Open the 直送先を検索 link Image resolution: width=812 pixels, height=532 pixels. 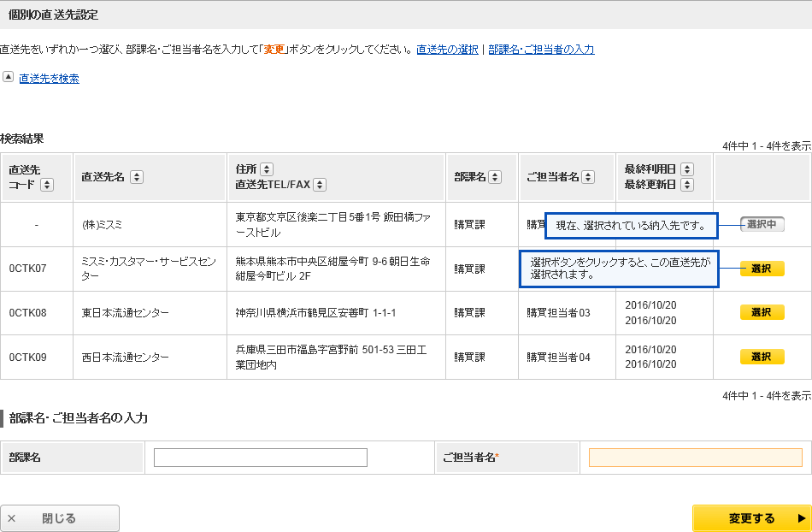(x=49, y=79)
